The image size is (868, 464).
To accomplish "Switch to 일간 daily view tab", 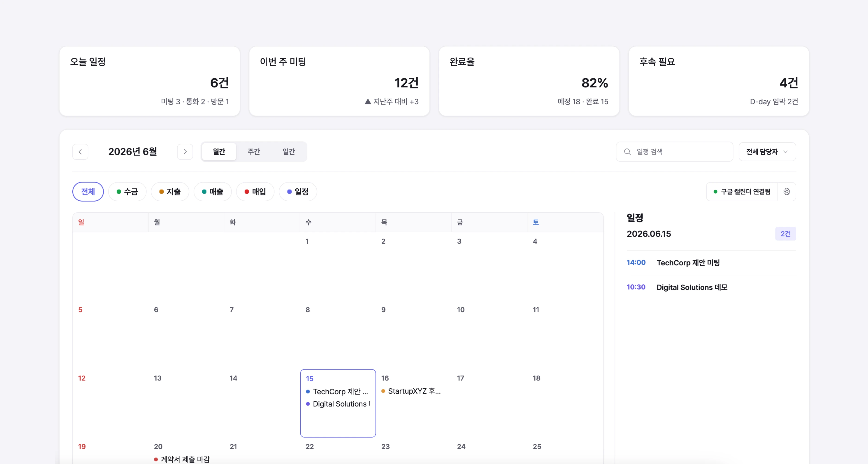I will (289, 152).
